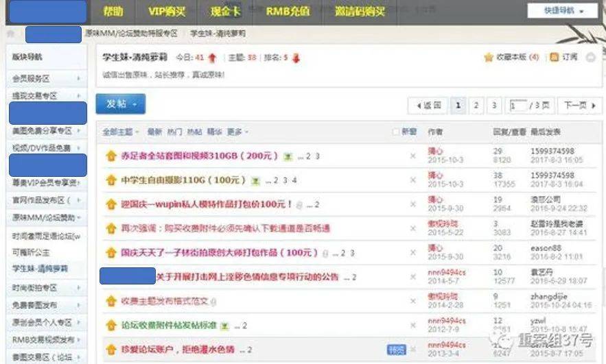606x364 pixels.
Task: Select 可馨昕公主 in the sidebar
Action: click(31, 253)
